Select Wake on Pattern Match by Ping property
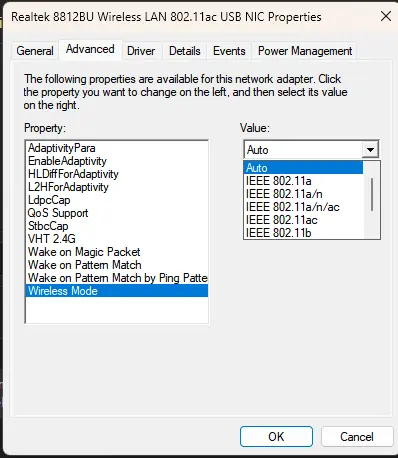The height and width of the screenshot is (458, 398). [117, 278]
